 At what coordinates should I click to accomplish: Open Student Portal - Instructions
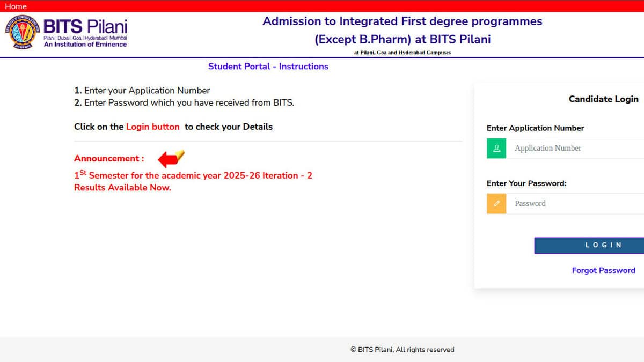pos(268,66)
